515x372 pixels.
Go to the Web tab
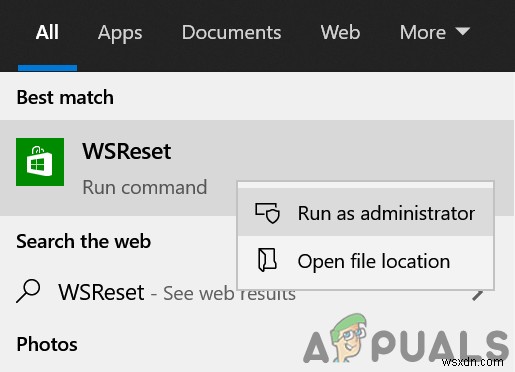340,32
